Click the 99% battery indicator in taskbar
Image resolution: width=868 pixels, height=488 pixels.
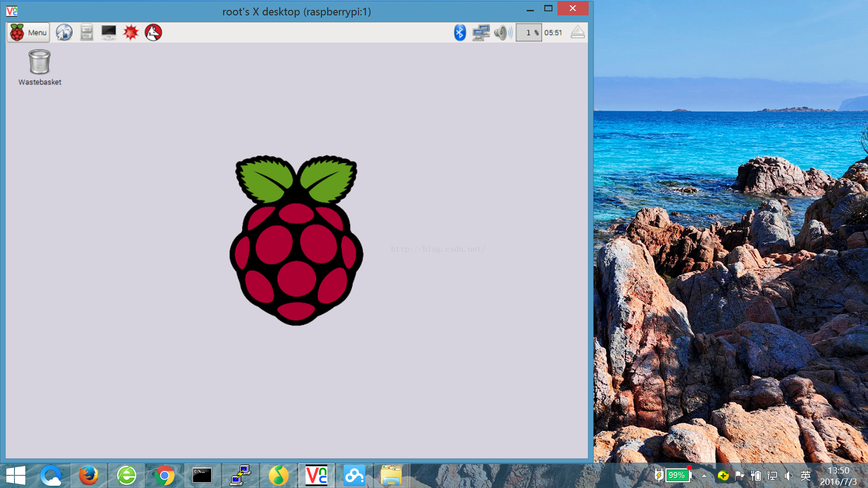point(677,475)
